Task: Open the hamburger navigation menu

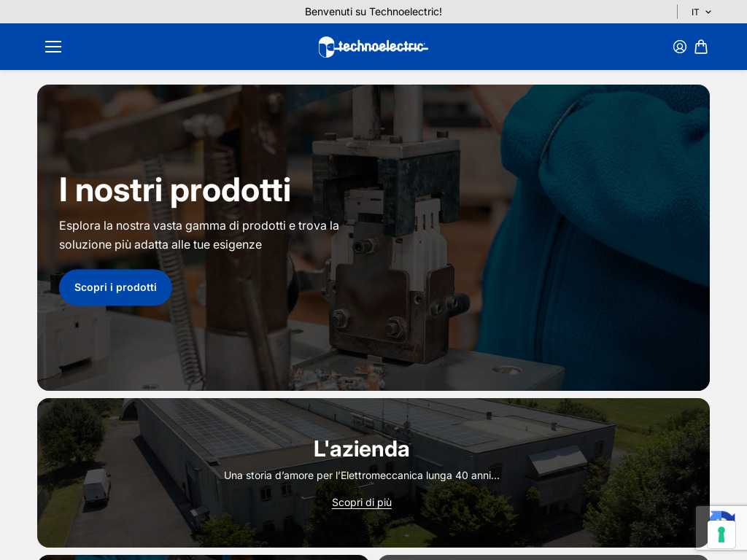Action: (x=53, y=47)
